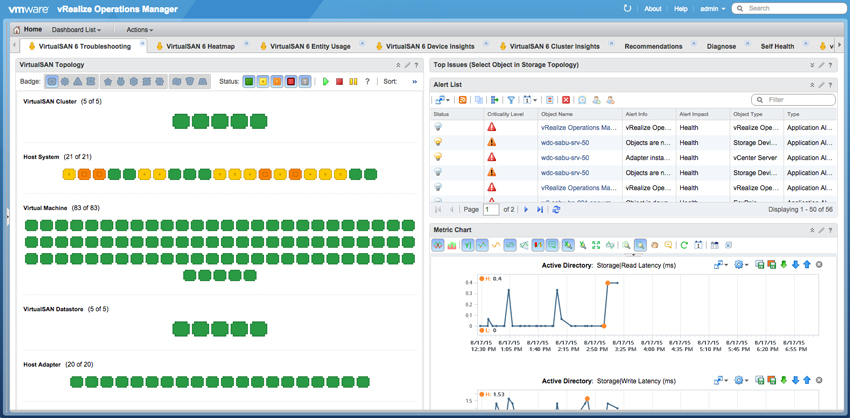This screenshot has width=850, height=418.
Task: Click the About link
Action: (x=653, y=9)
